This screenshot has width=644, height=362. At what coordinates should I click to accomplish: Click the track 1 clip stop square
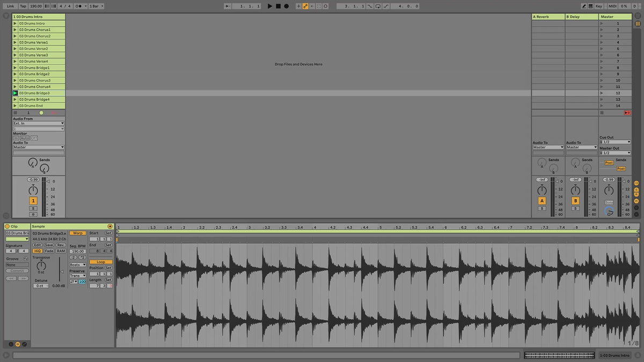(15, 113)
